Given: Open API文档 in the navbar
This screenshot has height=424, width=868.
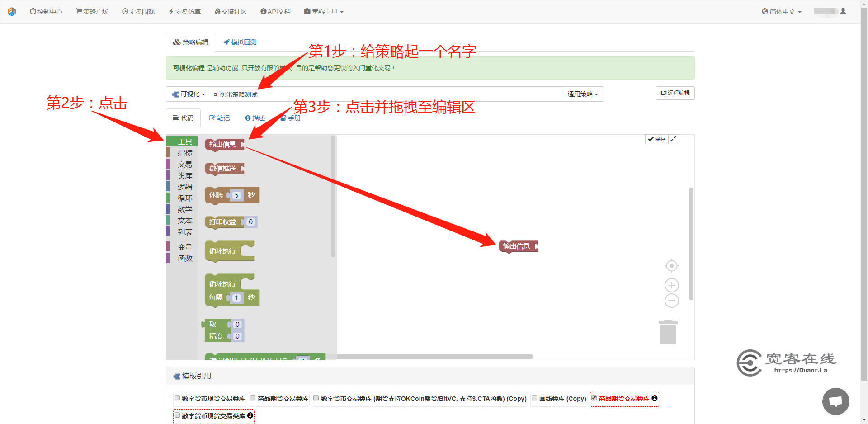Looking at the screenshot, I should point(276,12).
